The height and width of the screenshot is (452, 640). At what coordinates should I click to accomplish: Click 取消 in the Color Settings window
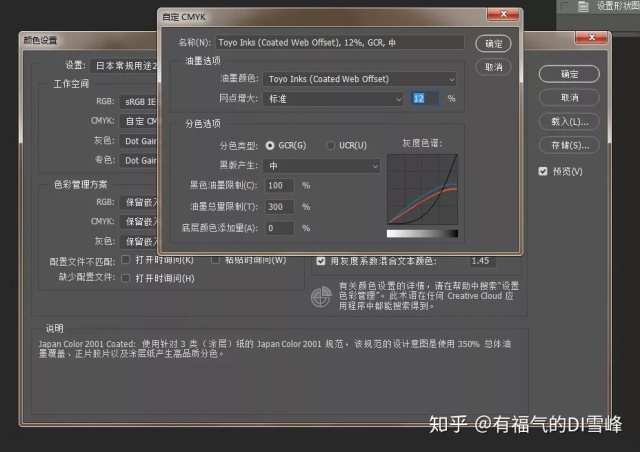[569, 98]
